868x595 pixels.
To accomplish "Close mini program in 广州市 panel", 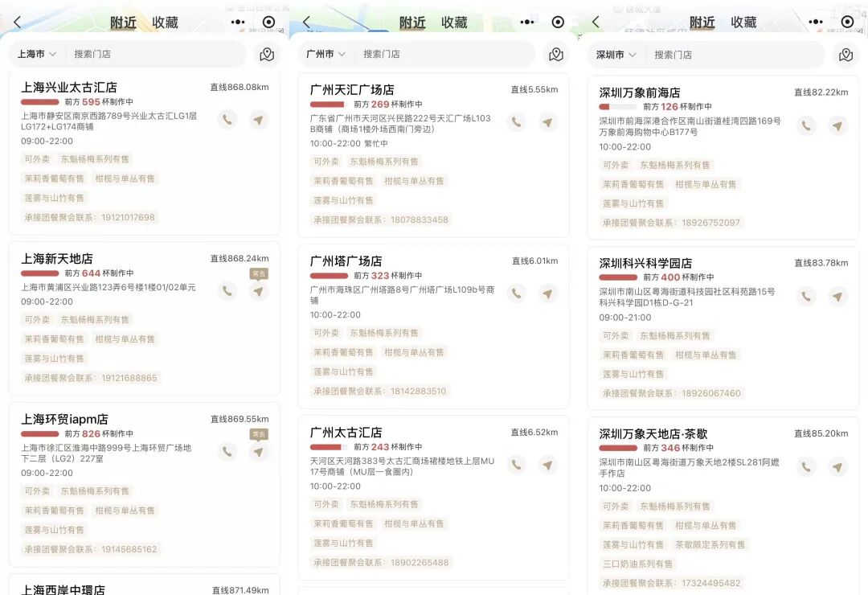I will pyautogui.click(x=558, y=22).
